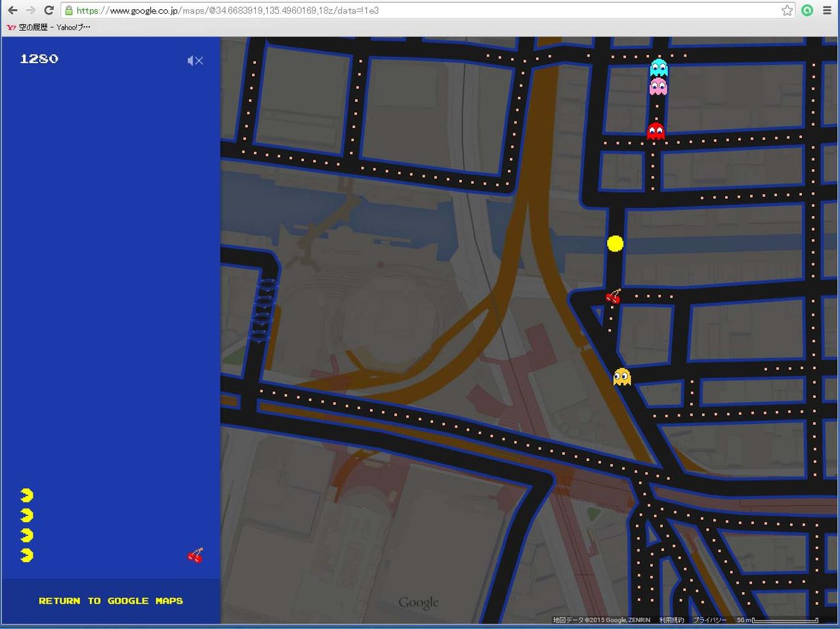Click the pink ghost Pinky
The width and height of the screenshot is (840, 629).
click(x=658, y=86)
